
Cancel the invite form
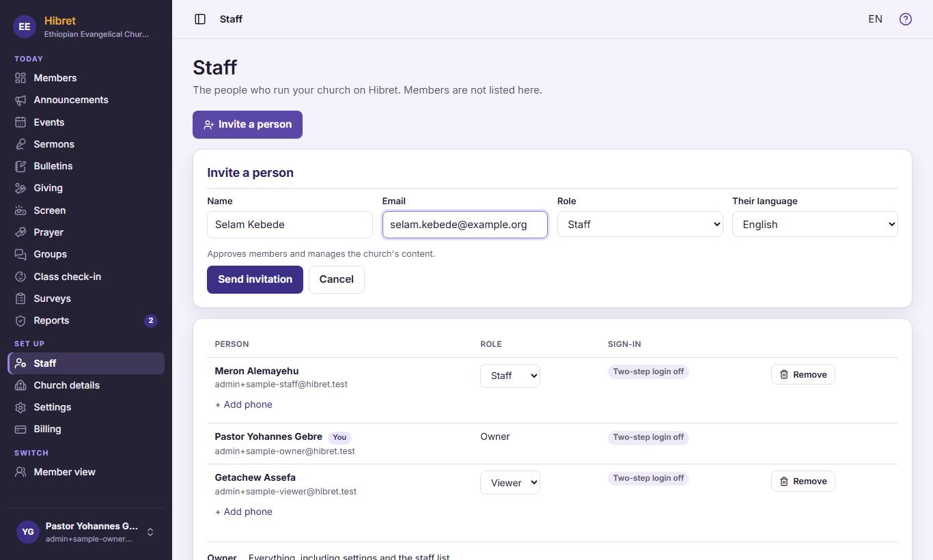[337, 279]
